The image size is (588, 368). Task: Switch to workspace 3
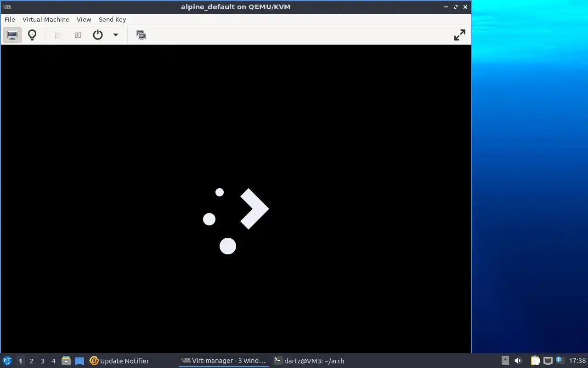(x=42, y=361)
